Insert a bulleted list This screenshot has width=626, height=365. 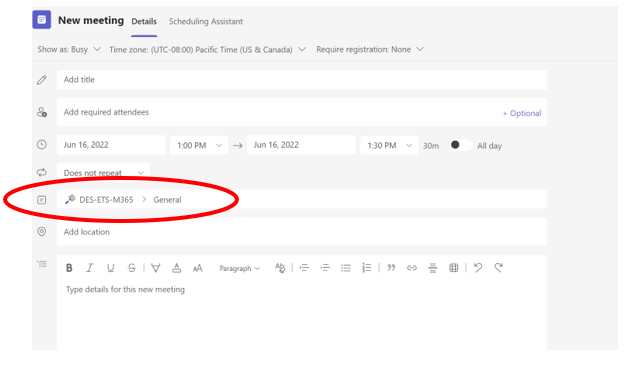[346, 268]
